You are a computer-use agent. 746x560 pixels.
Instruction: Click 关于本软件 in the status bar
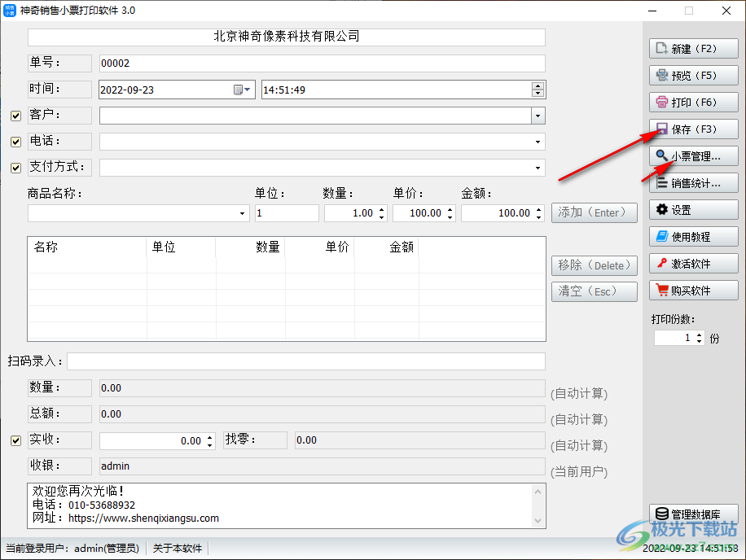(x=178, y=548)
